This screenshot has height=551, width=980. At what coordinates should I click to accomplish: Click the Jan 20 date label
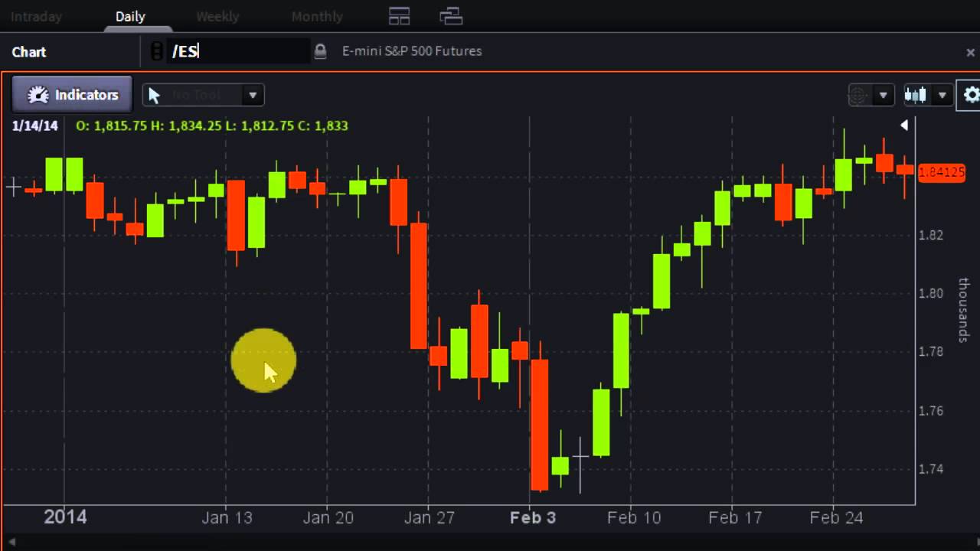tap(328, 518)
